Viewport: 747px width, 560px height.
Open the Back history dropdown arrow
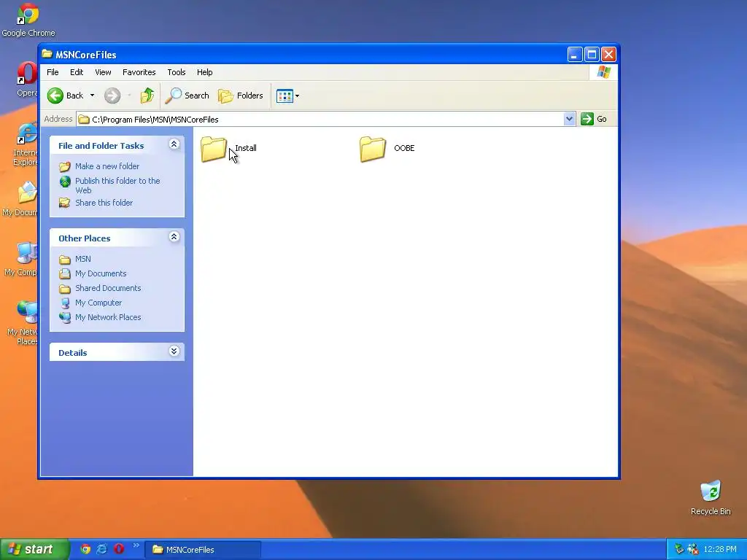coord(93,96)
